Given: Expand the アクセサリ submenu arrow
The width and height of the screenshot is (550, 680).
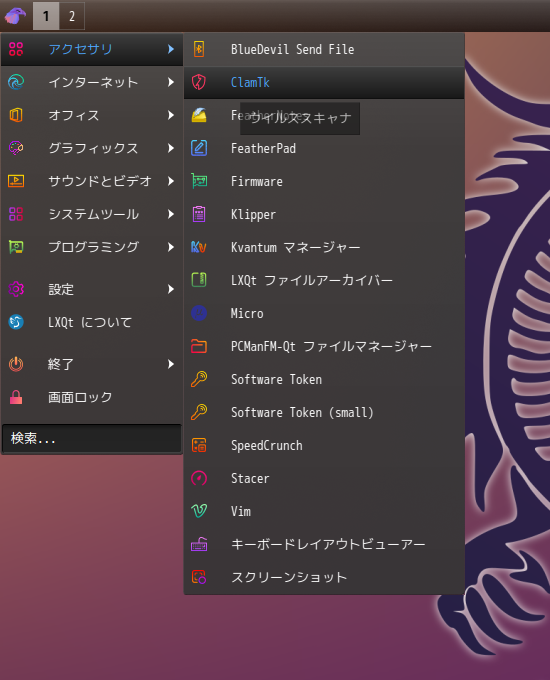Looking at the screenshot, I should pos(171,49).
